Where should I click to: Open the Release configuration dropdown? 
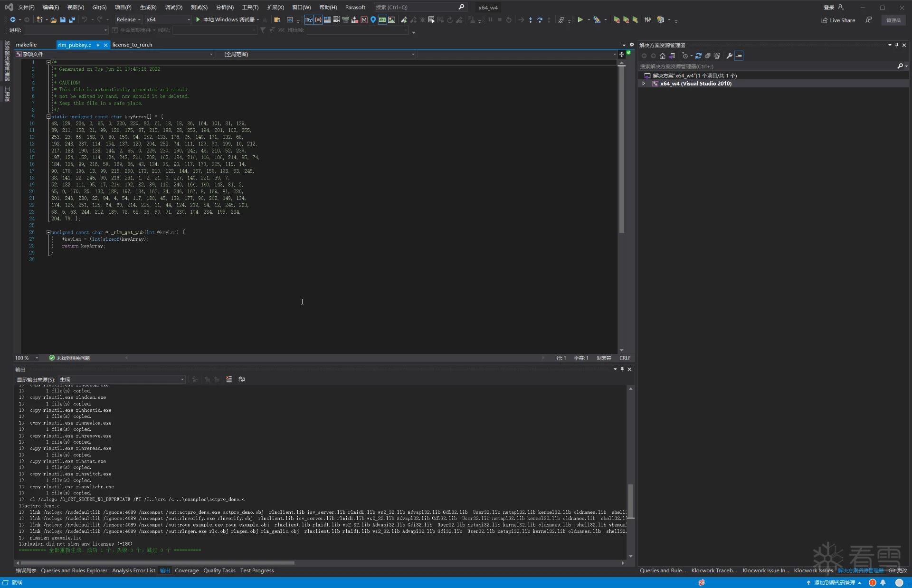pyautogui.click(x=128, y=20)
